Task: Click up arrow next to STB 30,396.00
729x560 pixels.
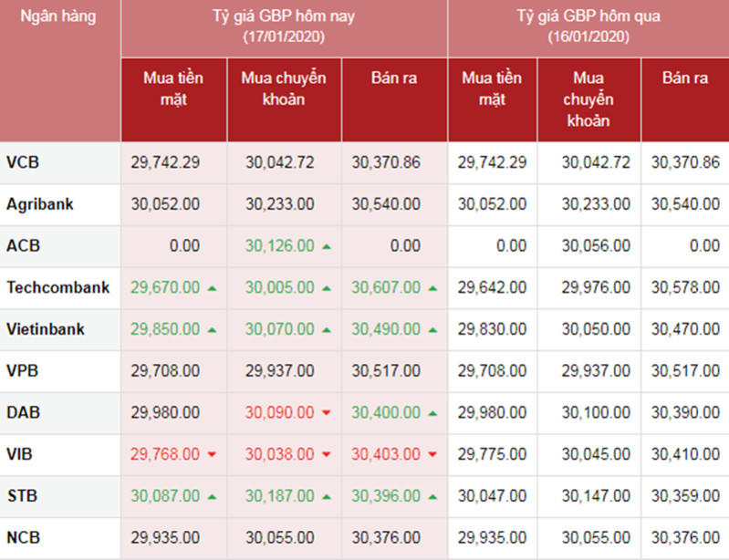Action: pos(432,497)
